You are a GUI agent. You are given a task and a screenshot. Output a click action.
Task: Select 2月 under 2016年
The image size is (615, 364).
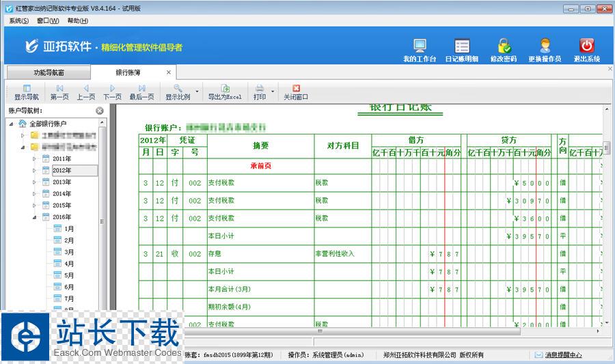click(x=69, y=240)
